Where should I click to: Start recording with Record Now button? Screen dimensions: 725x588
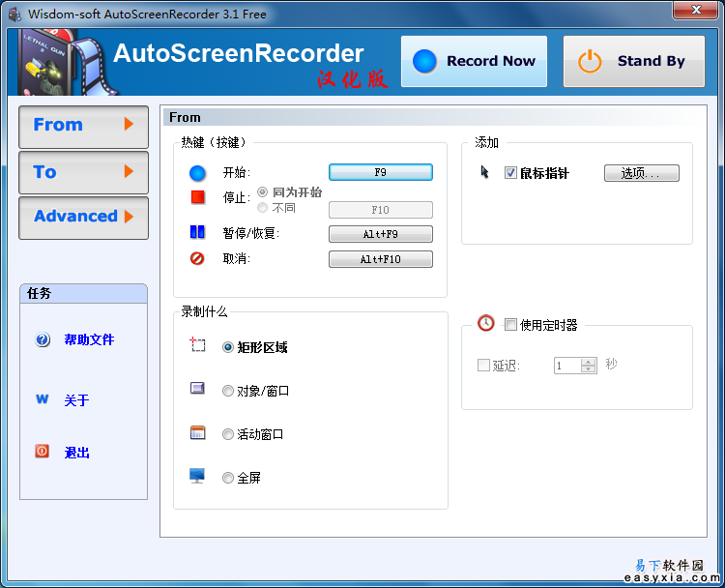pos(474,61)
